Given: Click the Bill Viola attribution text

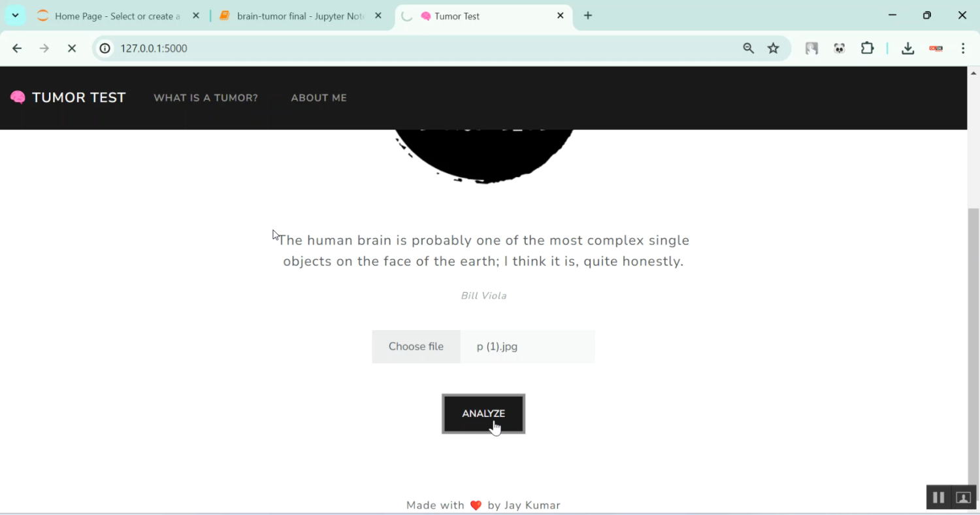Looking at the screenshot, I should pos(483,295).
